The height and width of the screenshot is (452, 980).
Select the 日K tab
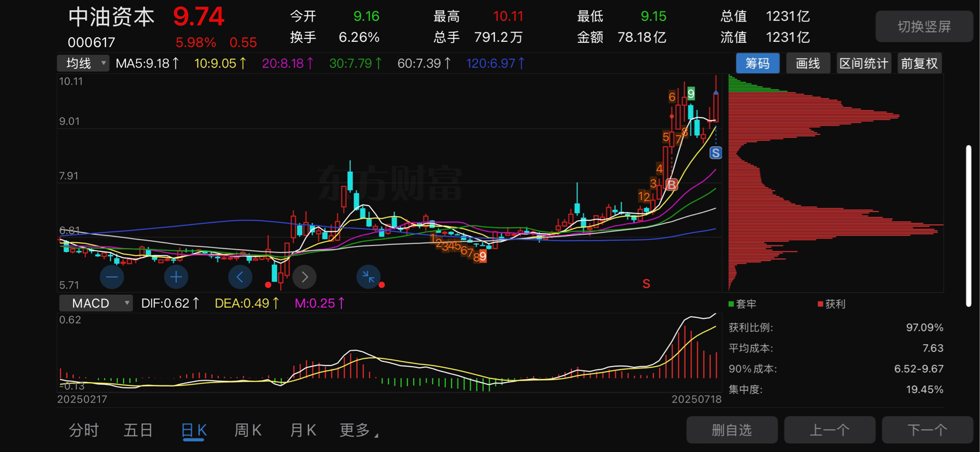[x=194, y=431]
